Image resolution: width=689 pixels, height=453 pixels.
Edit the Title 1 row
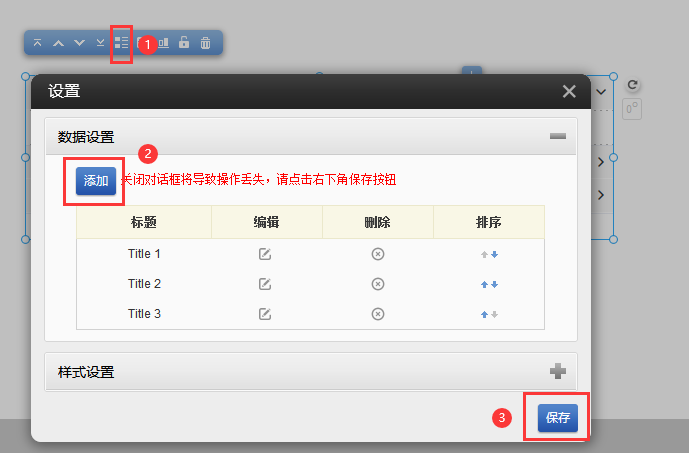click(265, 254)
